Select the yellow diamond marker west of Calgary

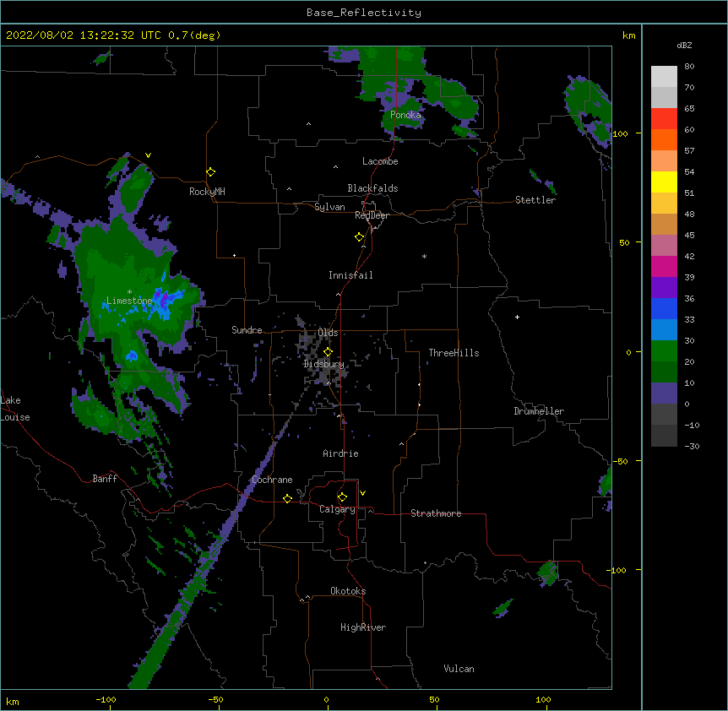pos(287,498)
